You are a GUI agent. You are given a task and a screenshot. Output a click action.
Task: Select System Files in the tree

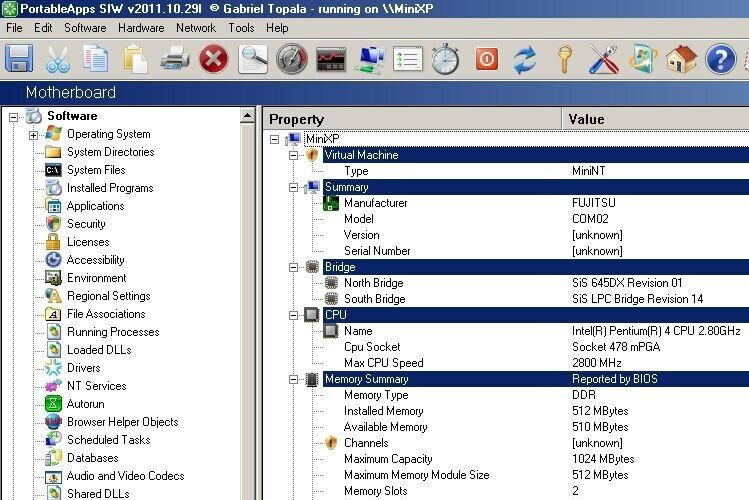point(96,170)
